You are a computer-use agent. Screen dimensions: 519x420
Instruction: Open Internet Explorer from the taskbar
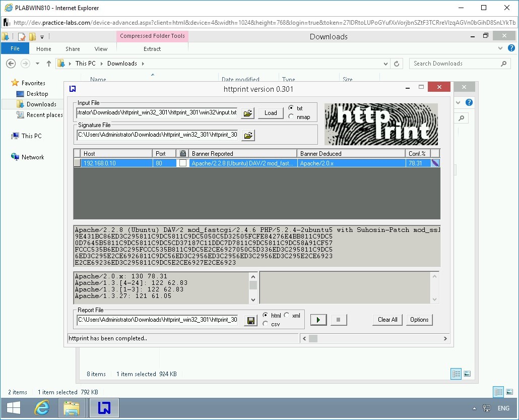[x=42, y=408]
